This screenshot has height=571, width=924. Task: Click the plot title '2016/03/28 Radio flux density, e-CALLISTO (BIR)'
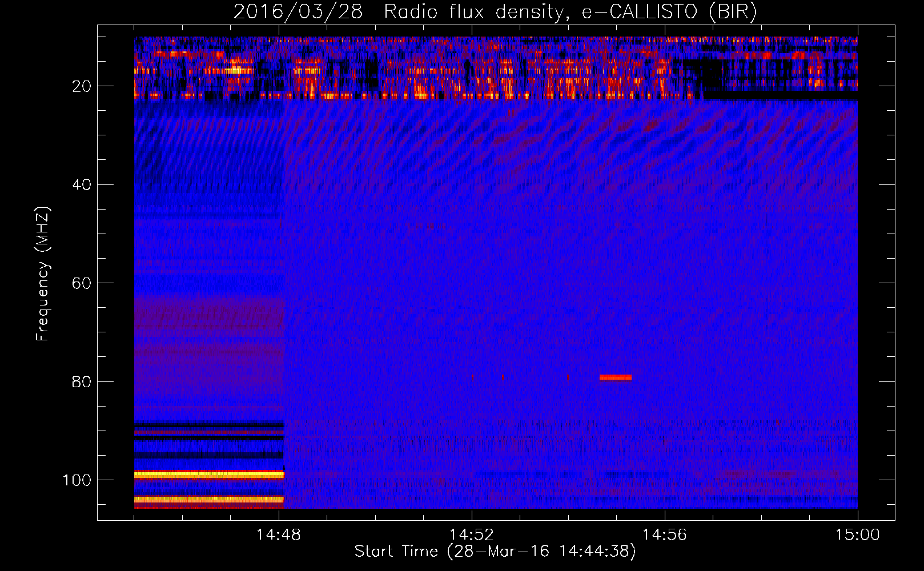point(495,11)
